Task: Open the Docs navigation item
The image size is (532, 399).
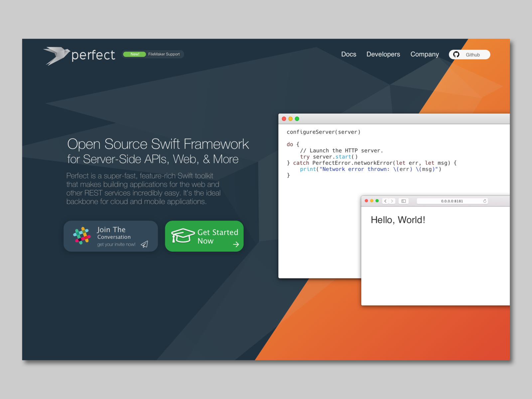Action: 348,54
